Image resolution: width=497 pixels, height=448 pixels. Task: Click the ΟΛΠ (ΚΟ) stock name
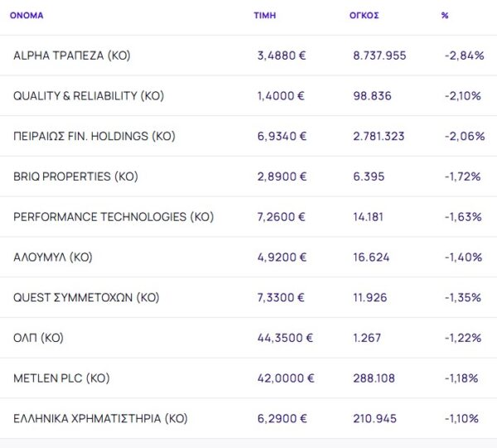tap(38, 338)
